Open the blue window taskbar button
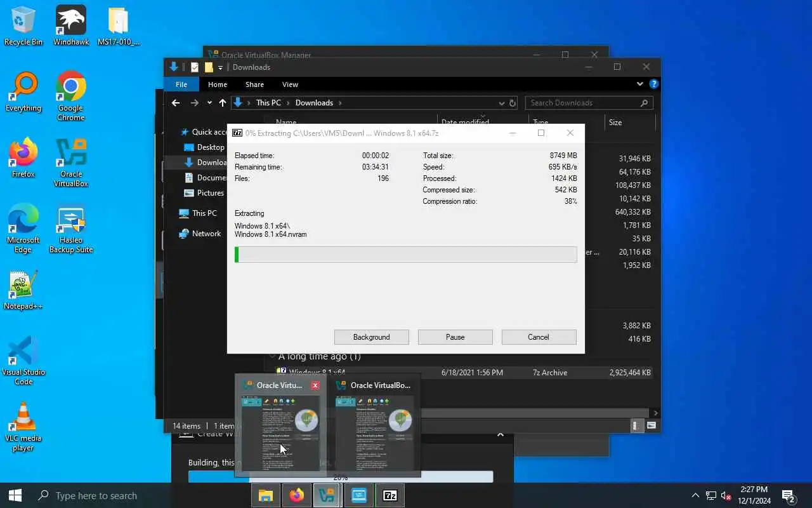Screen dimensions: 812x508 [359, 495]
